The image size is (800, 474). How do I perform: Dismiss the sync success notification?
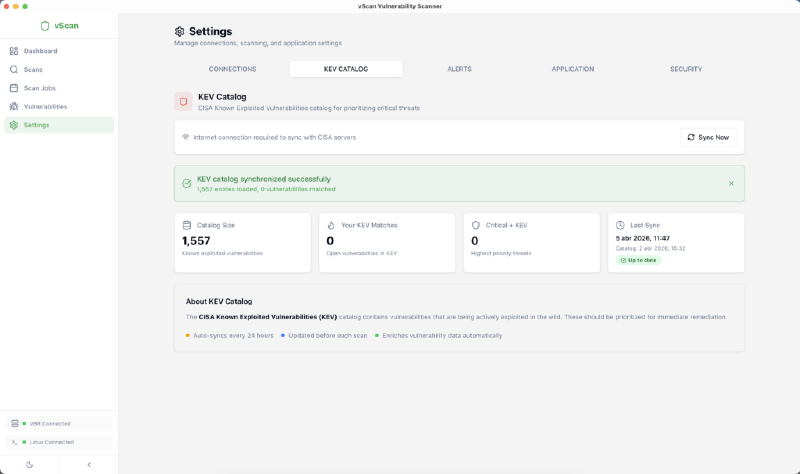coord(731,184)
